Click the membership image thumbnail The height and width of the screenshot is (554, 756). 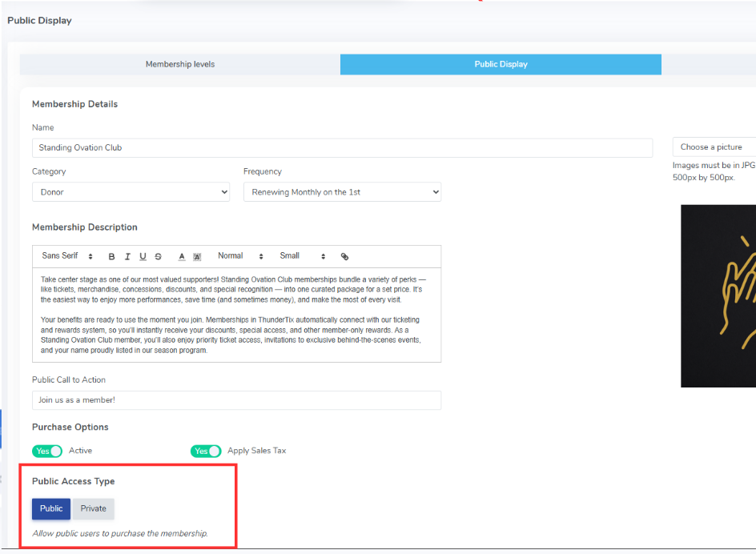coord(718,296)
